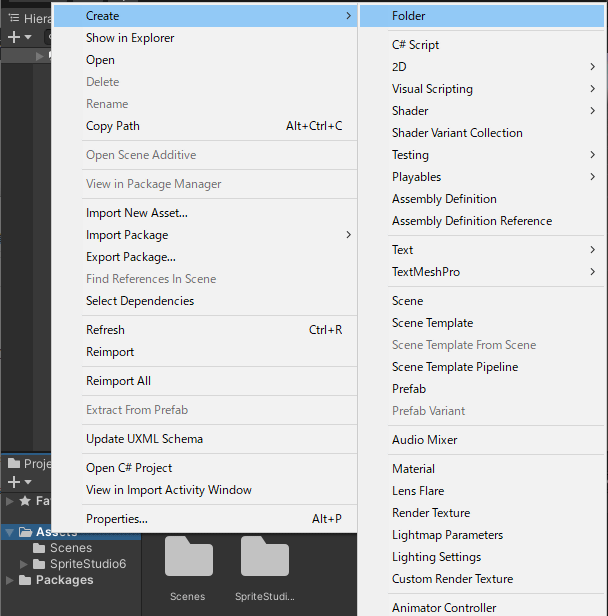Screen dimensions: 608x616
Task: Choose Open C# Project
Action: 205,468
